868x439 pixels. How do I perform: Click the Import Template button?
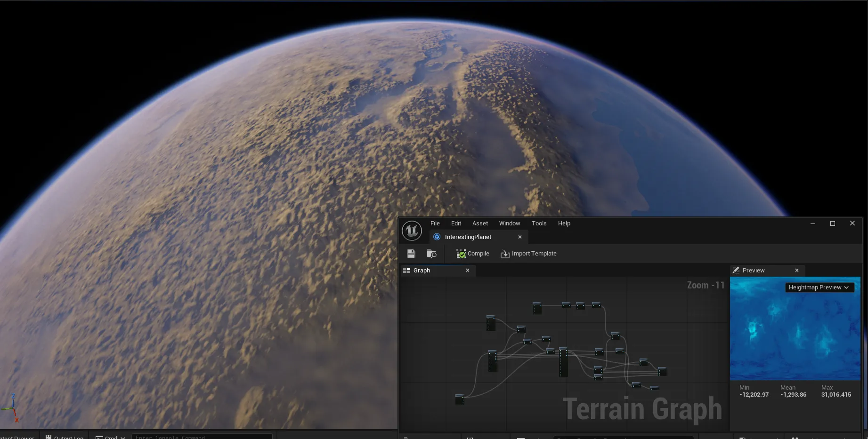(x=528, y=254)
